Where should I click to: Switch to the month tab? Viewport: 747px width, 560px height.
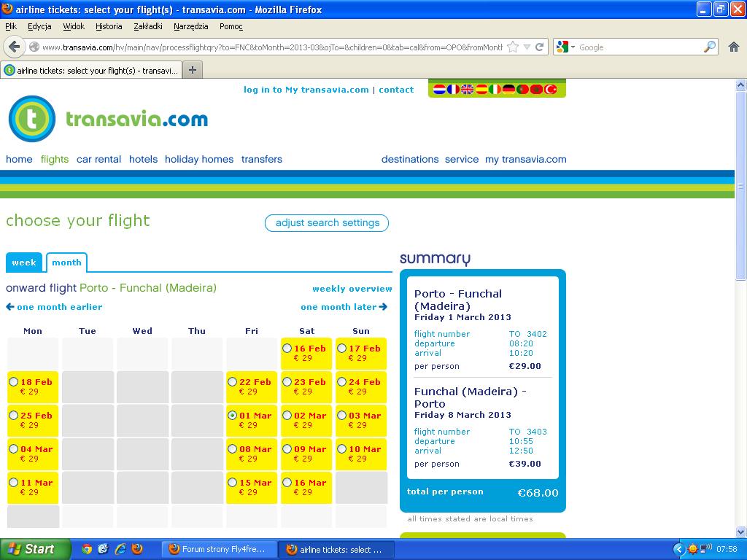coord(66,262)
